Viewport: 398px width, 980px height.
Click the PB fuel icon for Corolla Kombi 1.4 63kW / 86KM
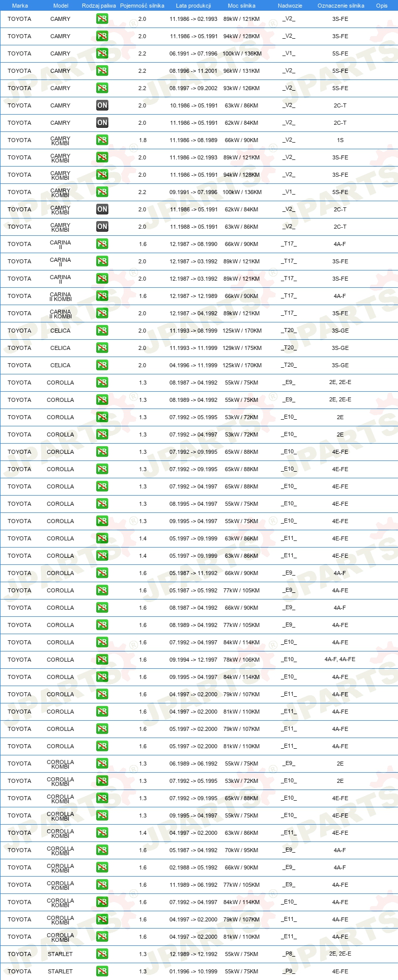102,833
